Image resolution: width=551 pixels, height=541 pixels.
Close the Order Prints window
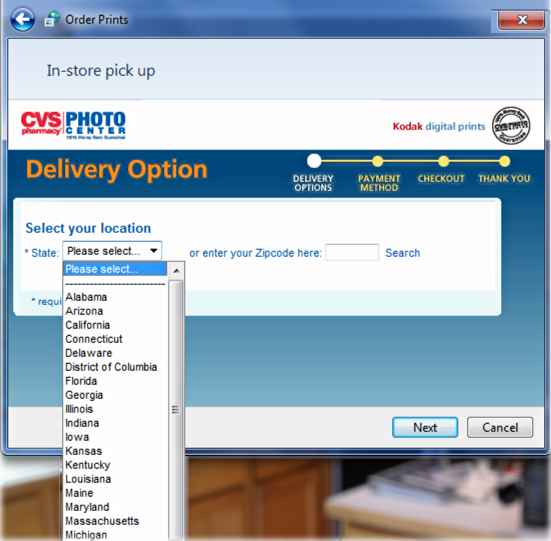coord(521,20)
